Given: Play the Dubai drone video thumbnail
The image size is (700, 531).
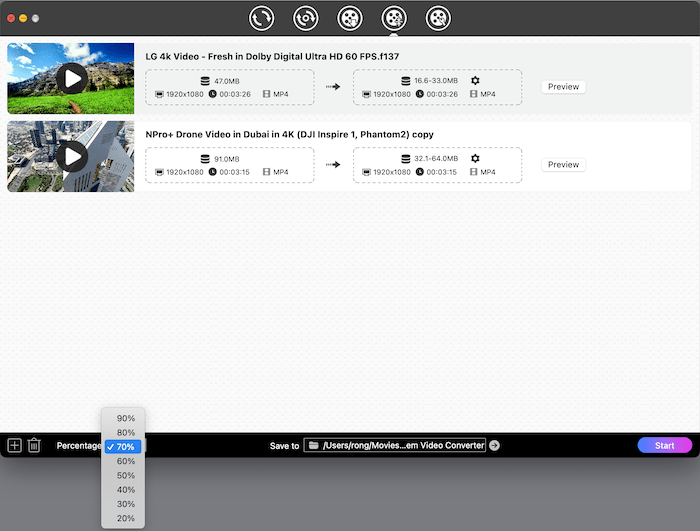Looking at the screenshot, I should (x=71, y=156).
